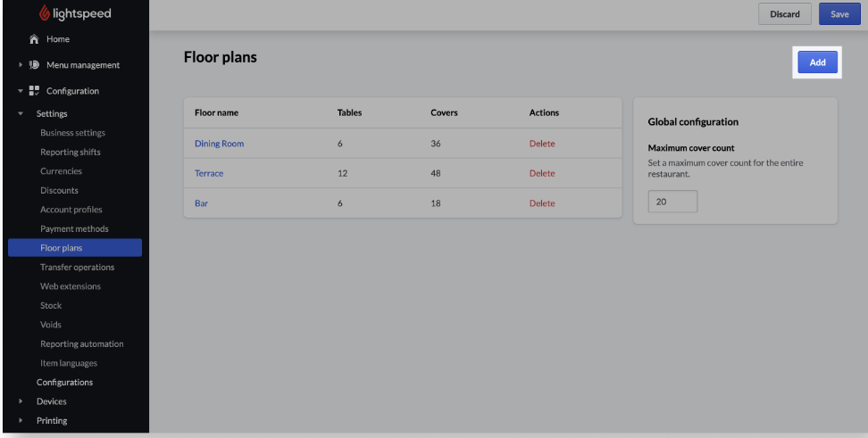Open the Bar floor plan link
This screenshot has height=438, width=868.
click(201, 203)
